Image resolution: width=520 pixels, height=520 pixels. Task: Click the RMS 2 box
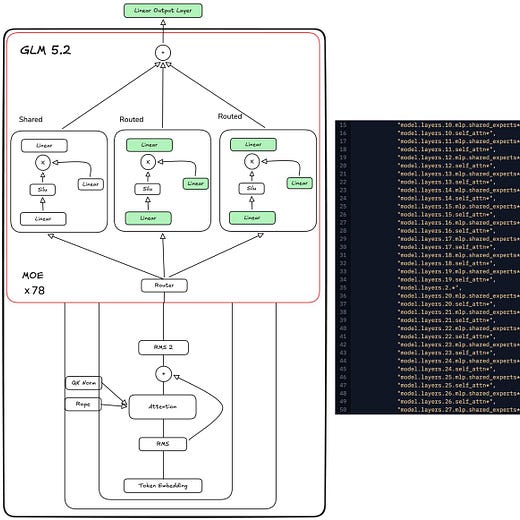[163, 348]
